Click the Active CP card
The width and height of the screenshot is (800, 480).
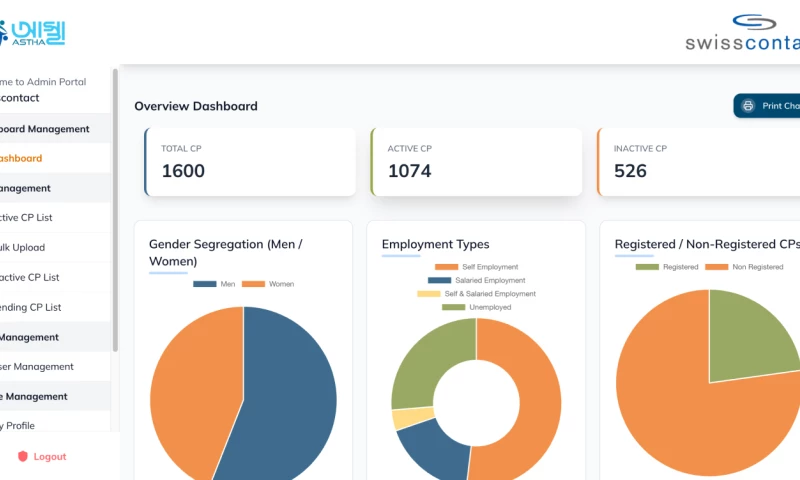477,162
